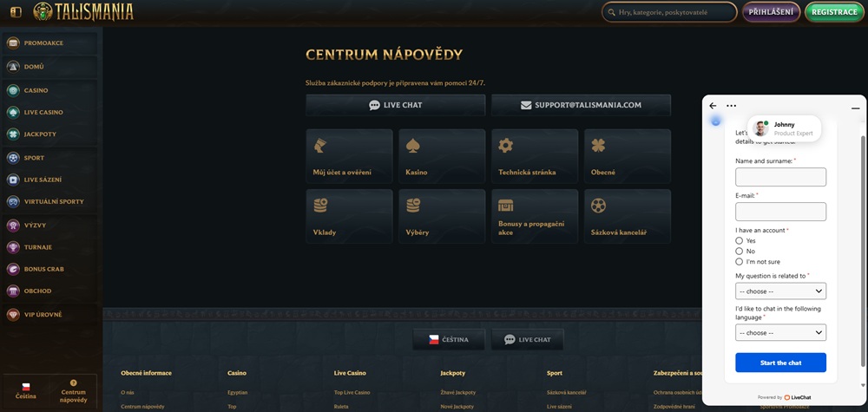Open Sázková kancelář help category

pyautogui.click(x=628, y=216)
